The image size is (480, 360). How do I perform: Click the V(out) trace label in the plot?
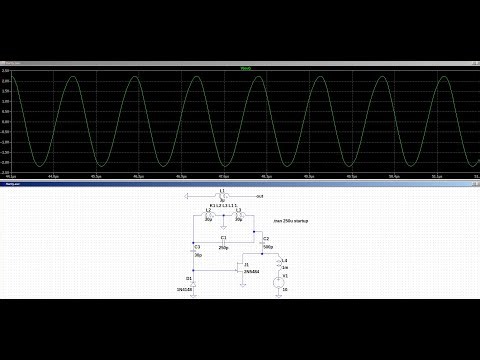point(245,68)
